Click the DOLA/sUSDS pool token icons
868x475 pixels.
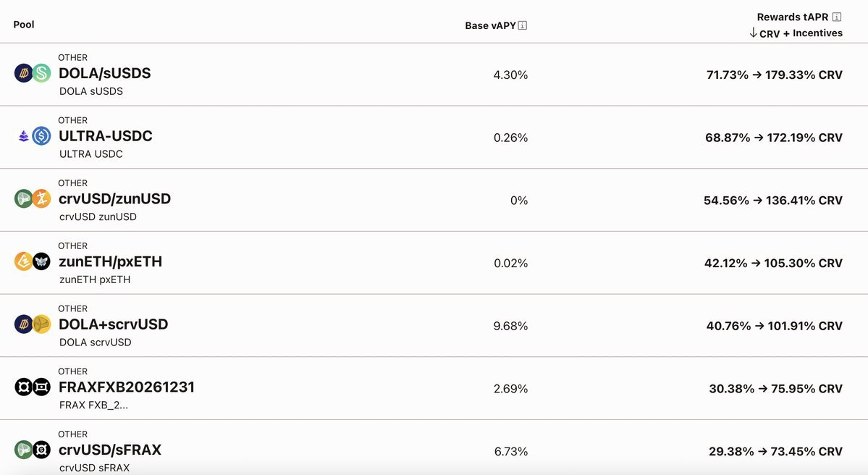[x=33, y=73]
